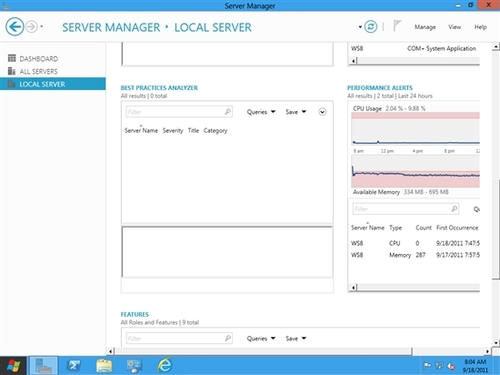Click the back navigation arrow
This screenshot has height=375, width=500.
(14, 26)
